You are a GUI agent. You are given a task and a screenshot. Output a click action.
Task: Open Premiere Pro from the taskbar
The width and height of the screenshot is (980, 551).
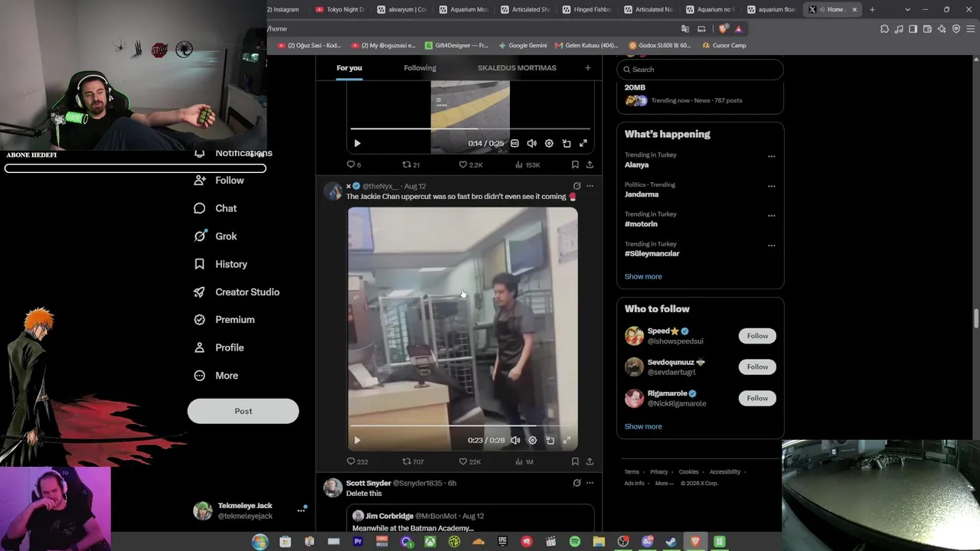pyautogui.click(x=358, y=542)
